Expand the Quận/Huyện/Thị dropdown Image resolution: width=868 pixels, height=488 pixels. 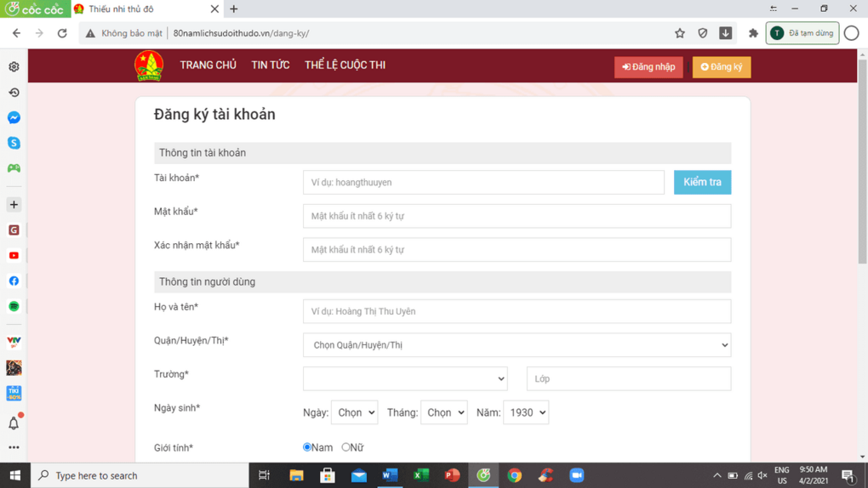point(517,345)
